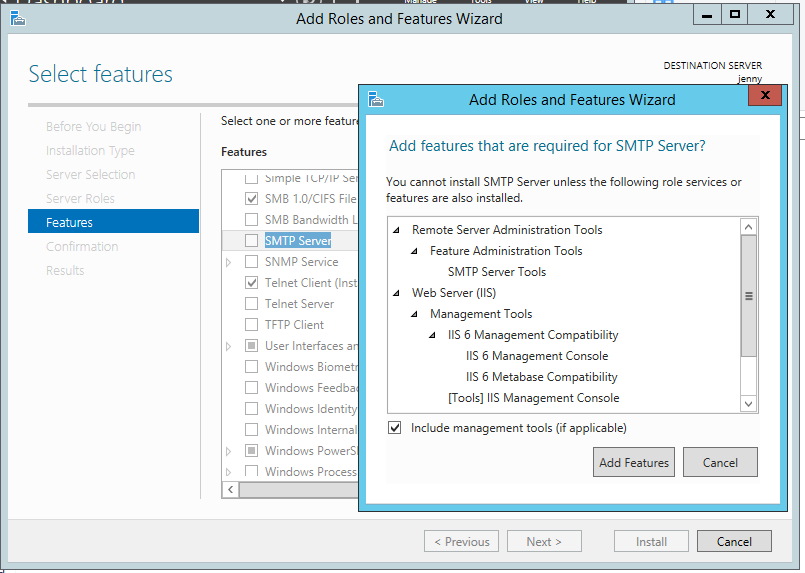805x573 pixels.
Task: Close the main wizard window
Action: pos(771,14)
